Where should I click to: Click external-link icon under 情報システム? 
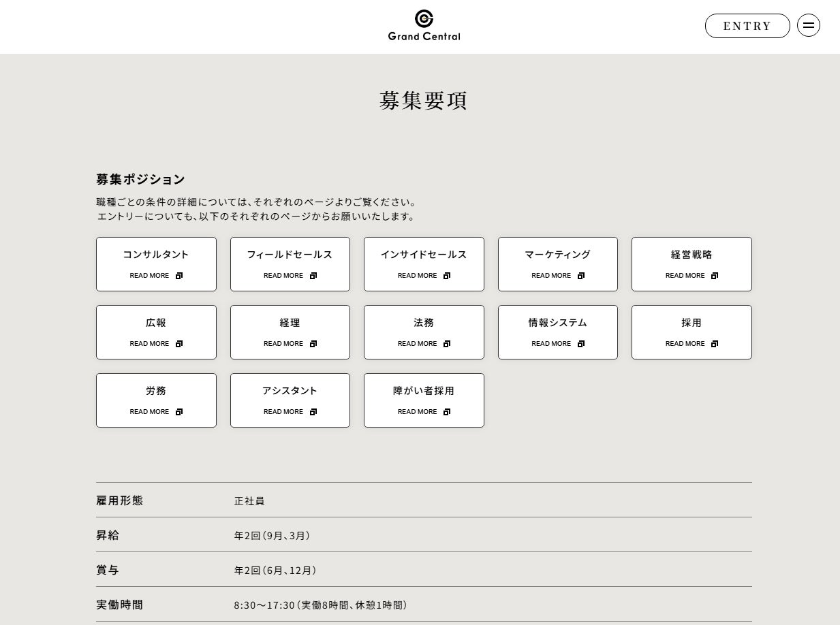pos(581,344)
